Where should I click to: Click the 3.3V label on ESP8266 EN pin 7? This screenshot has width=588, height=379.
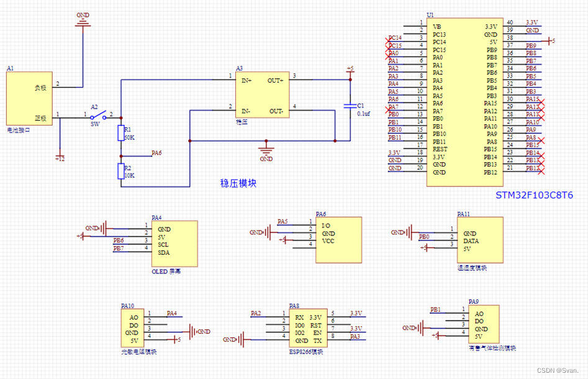tap(356, 329)
